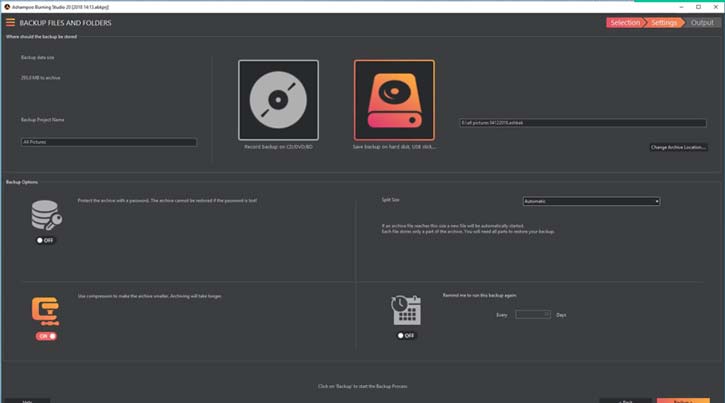The height and width of the screenshot is (403, 725).
Task: Adjust the reminder days spinner
Action: (547, 314)
